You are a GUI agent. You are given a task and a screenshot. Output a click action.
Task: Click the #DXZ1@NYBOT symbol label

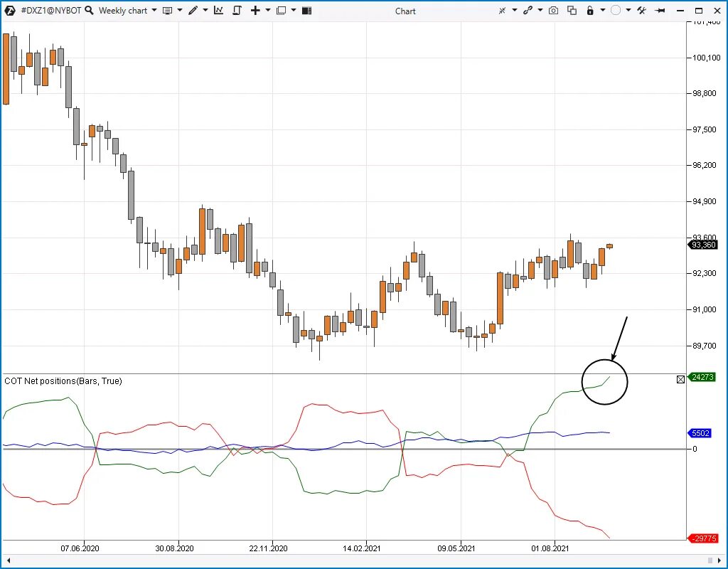[x=51, y=10]
